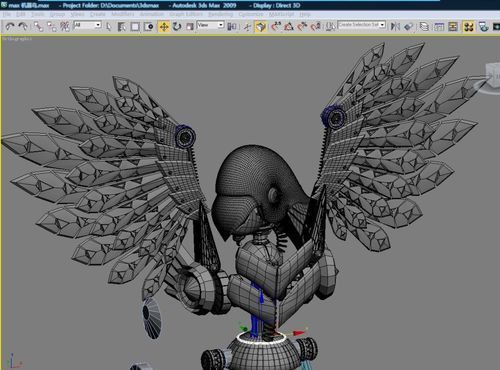Click the Orthographic viewport label
The width and height of the screenshot is (500, 370).
click(17, 39)
